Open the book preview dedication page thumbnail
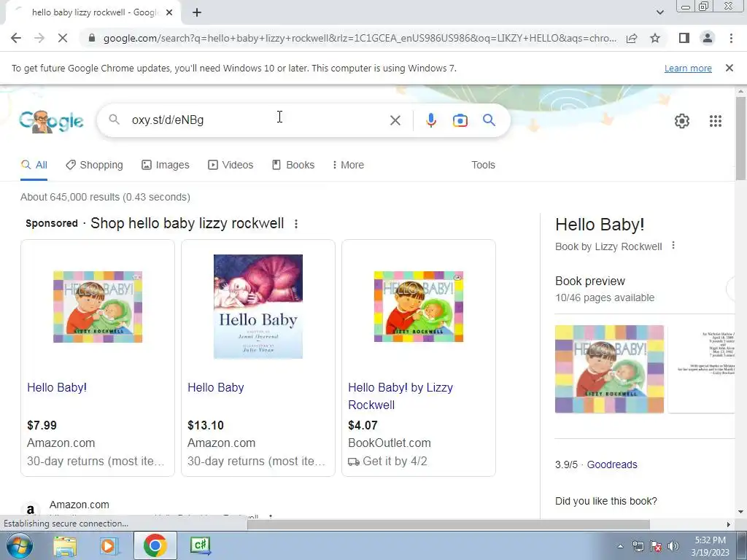 702,369
